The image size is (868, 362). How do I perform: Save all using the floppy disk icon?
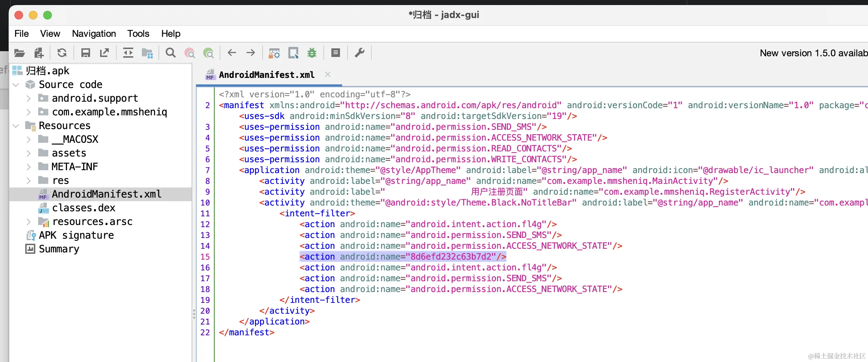click(x=85, y=53)
